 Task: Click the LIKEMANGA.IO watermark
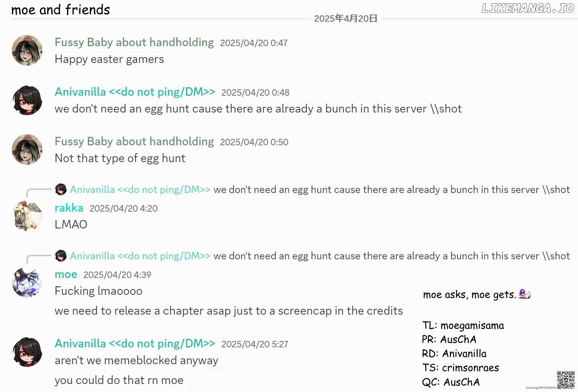tap(528, 8)
